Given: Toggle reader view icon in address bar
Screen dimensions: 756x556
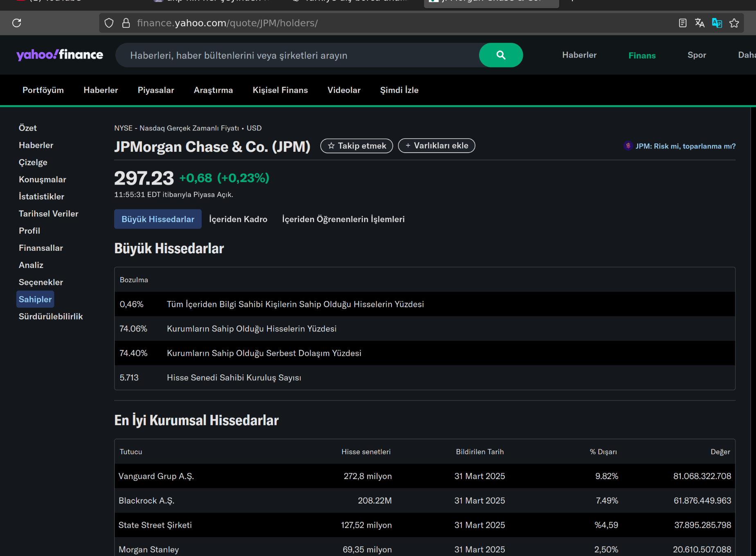Looking at the screenshot, I should 682,23.
